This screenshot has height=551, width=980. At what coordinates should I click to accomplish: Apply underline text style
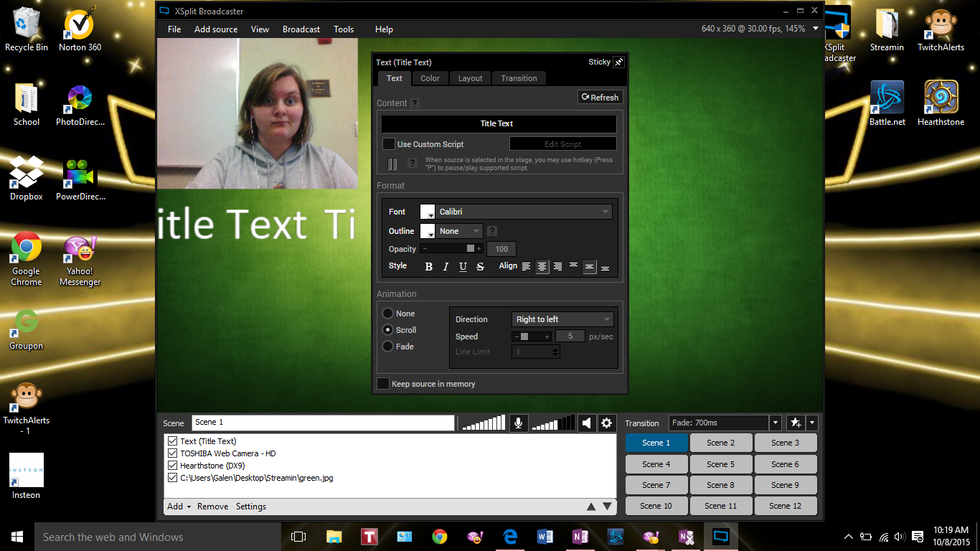(x=463, y=266)
